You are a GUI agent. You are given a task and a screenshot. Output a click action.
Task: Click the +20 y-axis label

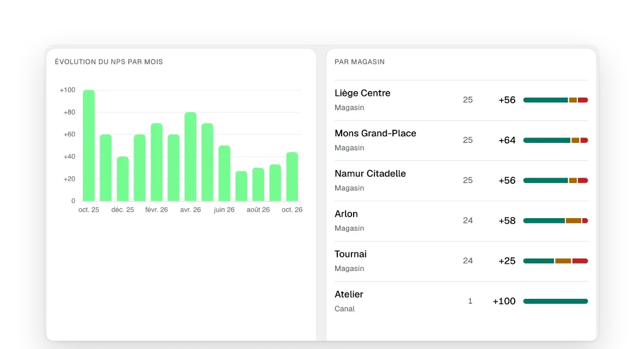[x=69, y=179]
